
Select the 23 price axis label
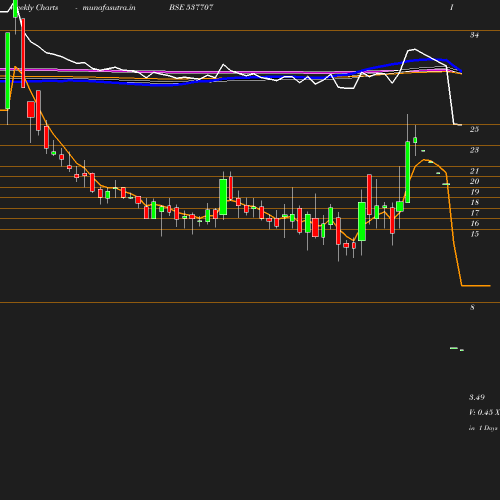[x=474, y=150]
